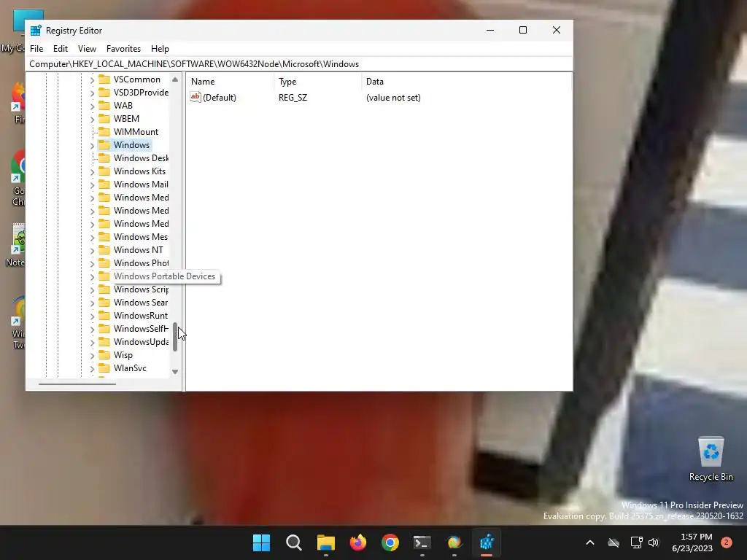This screenshot has width=747, height=560.
Task: Click the Windows Mes folder icon
Action: (104, 237)
